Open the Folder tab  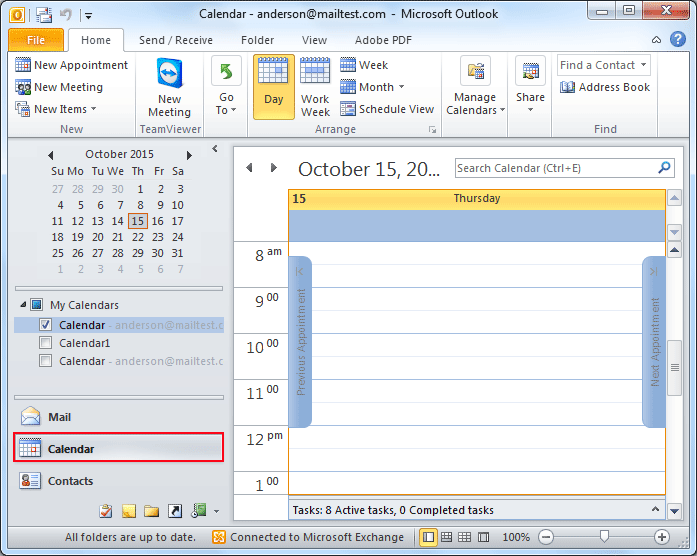(257, 40)
